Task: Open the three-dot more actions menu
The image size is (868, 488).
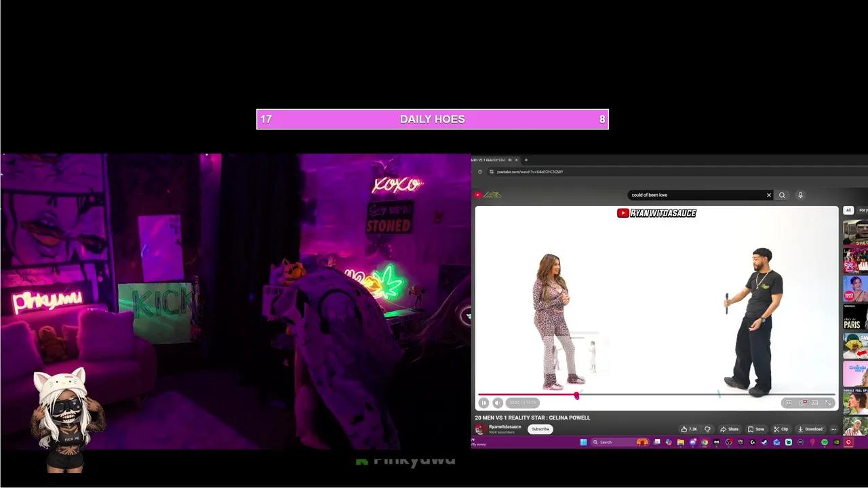Action: (x=833, y=429)
